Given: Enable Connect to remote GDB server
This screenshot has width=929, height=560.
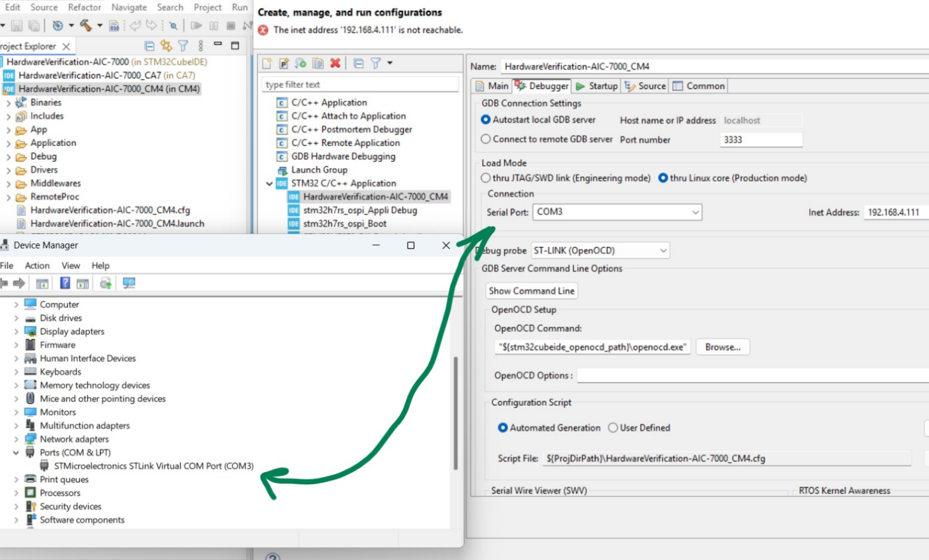Looking at the screenshot, I should pyautogui.click(x=487, y=139).
